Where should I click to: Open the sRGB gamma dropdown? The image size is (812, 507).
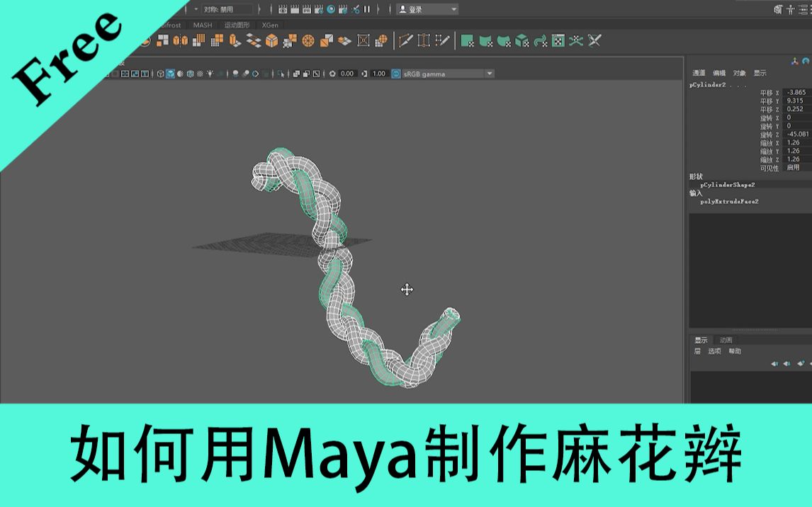coord(489,73)
